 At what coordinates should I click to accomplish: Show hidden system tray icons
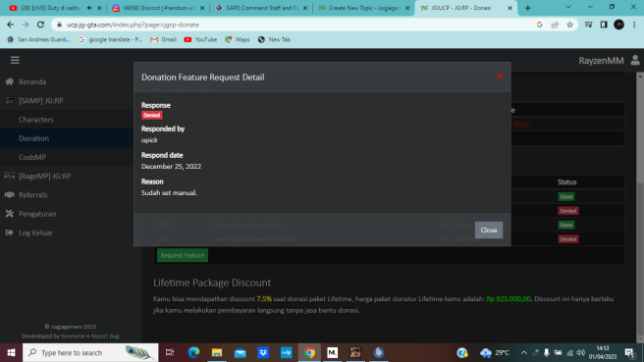pyautogui.click(x=523, y=353)
